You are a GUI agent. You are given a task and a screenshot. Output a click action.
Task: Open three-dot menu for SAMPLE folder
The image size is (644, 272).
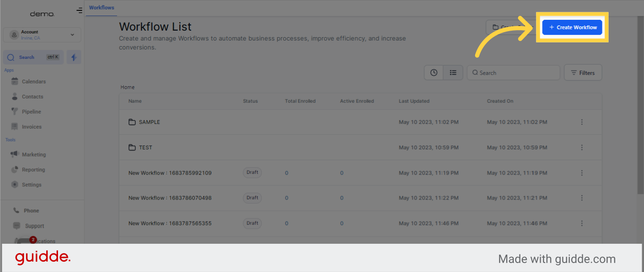(582, 122)
